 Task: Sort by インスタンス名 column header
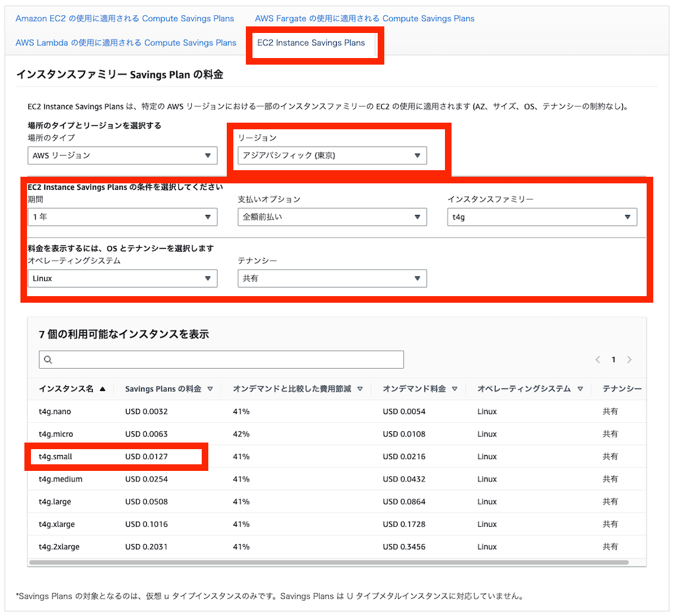[x=67, y=389]
